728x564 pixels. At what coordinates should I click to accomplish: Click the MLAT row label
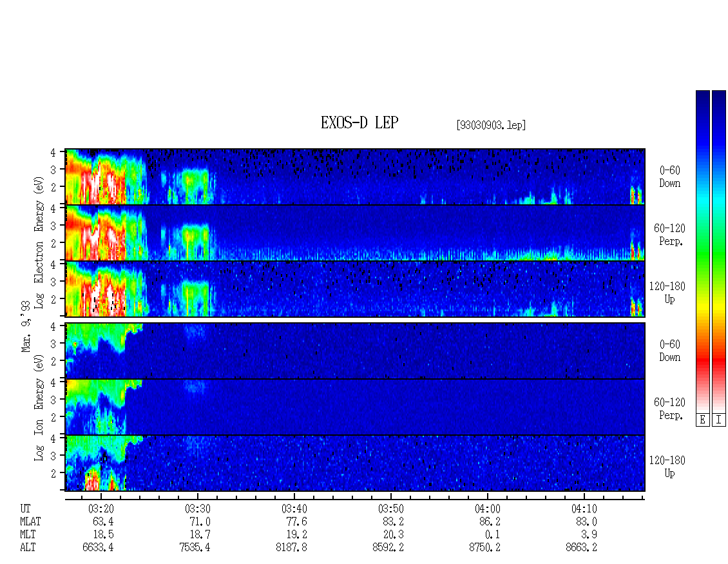[30, 521]
